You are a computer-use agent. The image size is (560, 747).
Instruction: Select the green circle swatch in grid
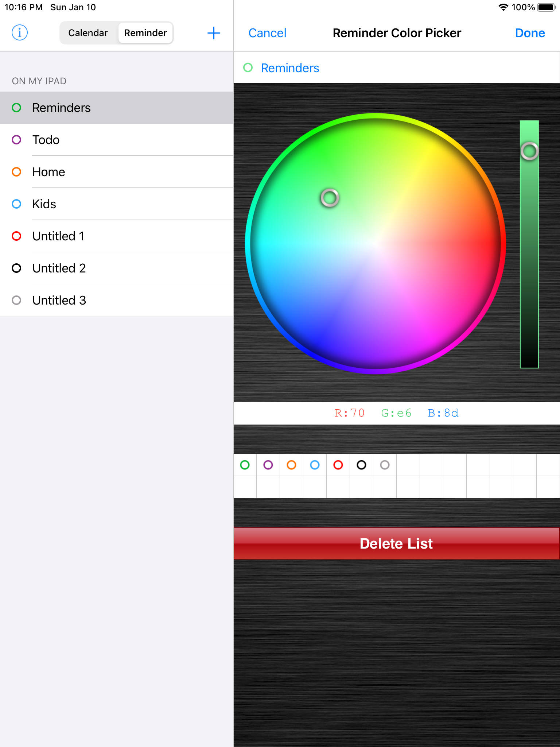[x=245, y=465]
